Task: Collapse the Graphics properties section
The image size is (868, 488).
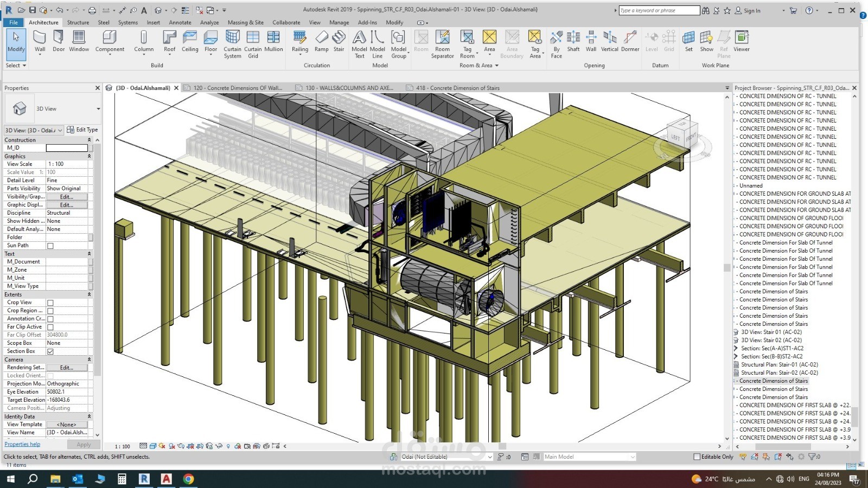Action: pyautogui.click(x=90, y=156)
